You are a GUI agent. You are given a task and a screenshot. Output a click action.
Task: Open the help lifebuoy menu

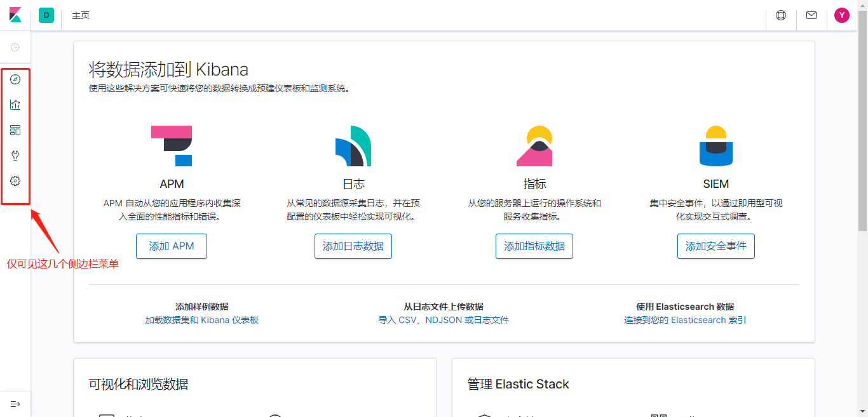point(781,15)
